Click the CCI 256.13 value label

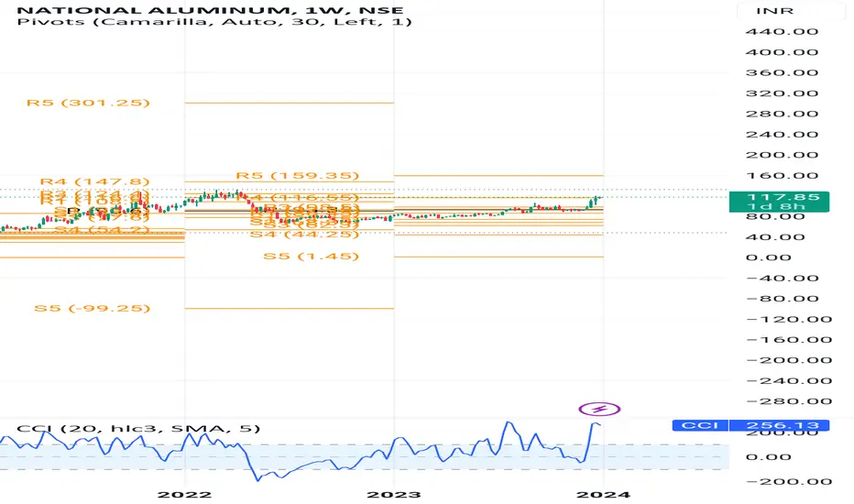751,425
